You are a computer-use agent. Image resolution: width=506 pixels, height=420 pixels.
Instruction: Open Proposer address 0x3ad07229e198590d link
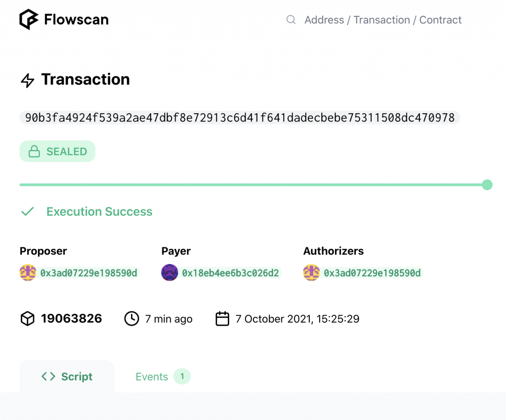[x=89, y=273]
